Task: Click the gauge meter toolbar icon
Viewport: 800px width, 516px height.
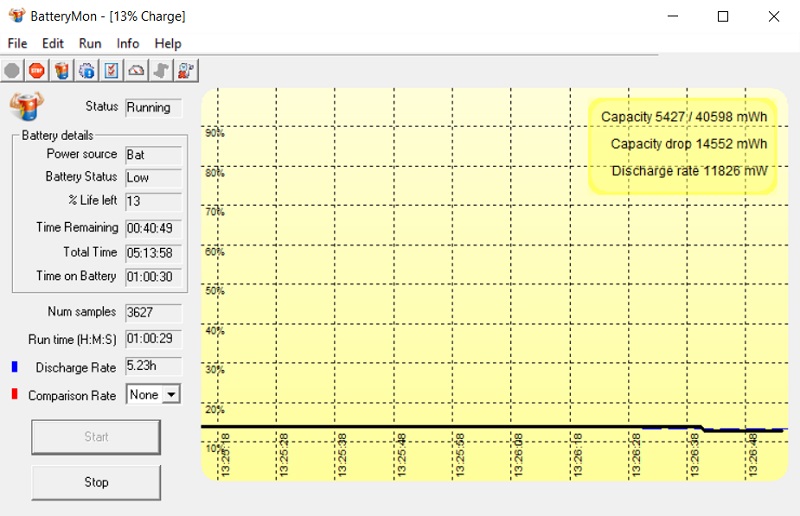Action: click(137, 70)
